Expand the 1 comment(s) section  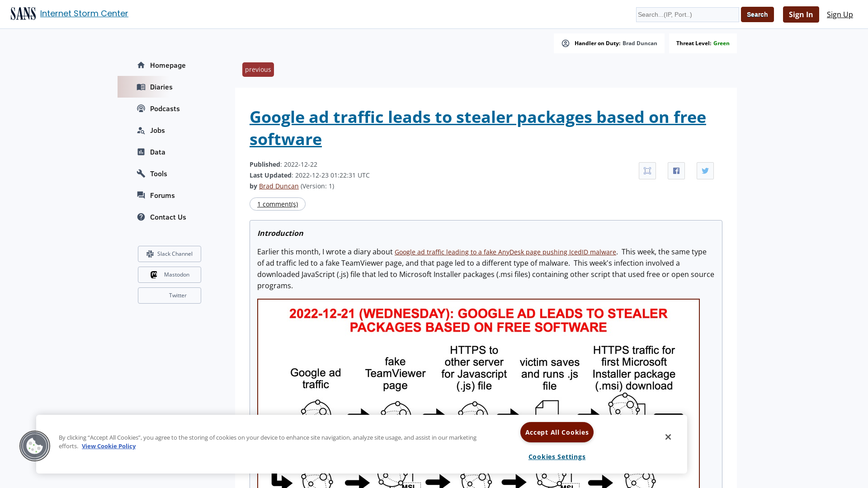coord(277,204)
